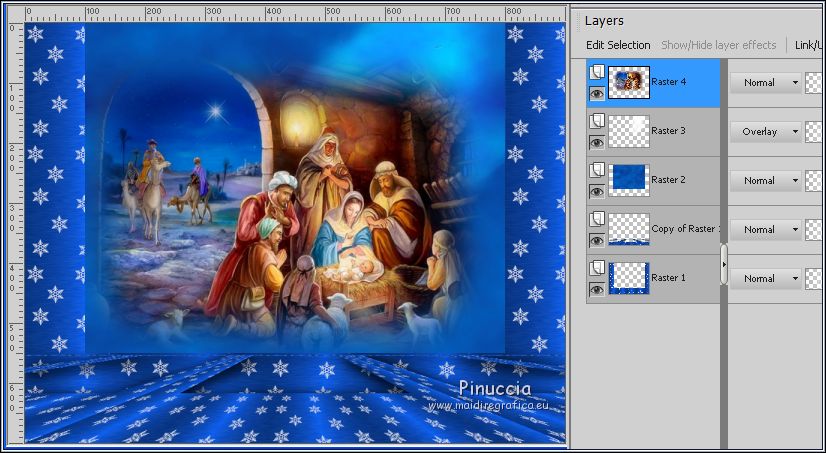Open blend mode dropdown for Copy of Raster 1

765,230
